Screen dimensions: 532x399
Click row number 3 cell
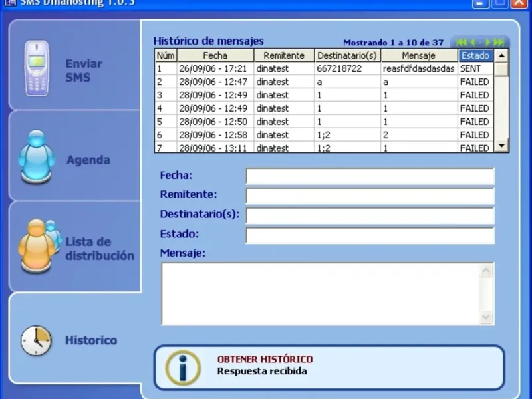coord(166,95)
